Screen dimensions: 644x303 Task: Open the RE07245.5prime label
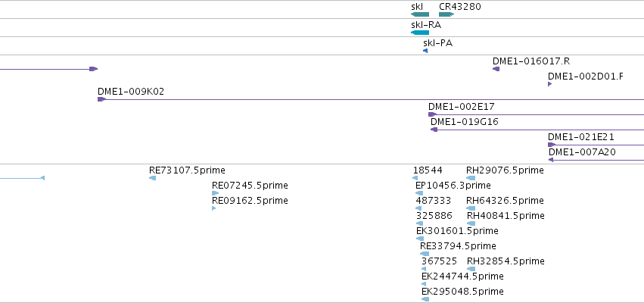pos(250,186)
